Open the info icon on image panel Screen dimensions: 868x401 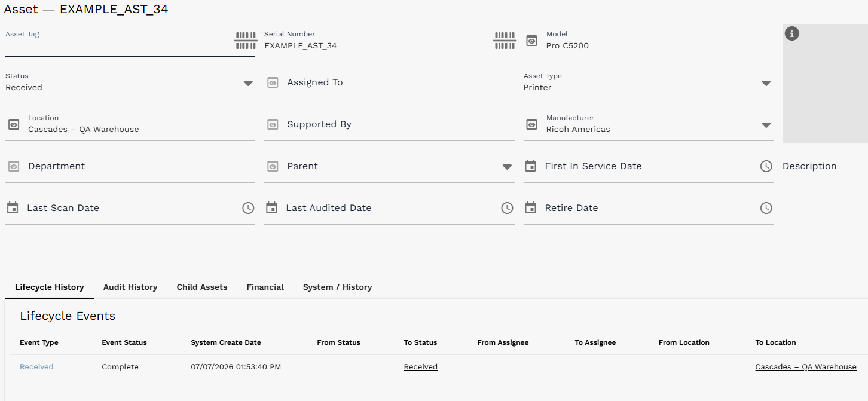791,33
